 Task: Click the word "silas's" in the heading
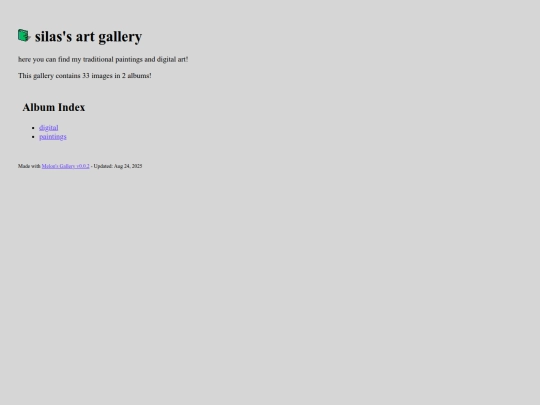[x=53, y=37]
